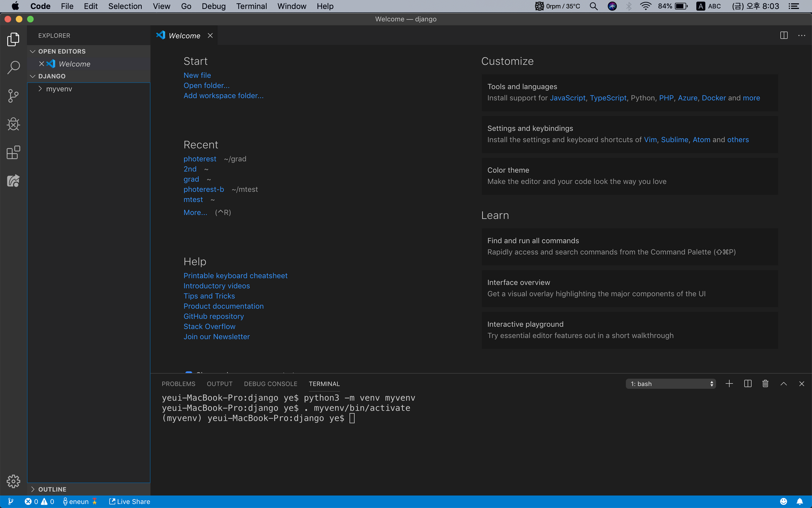Split the editor to the right

[x=784, y=35]
